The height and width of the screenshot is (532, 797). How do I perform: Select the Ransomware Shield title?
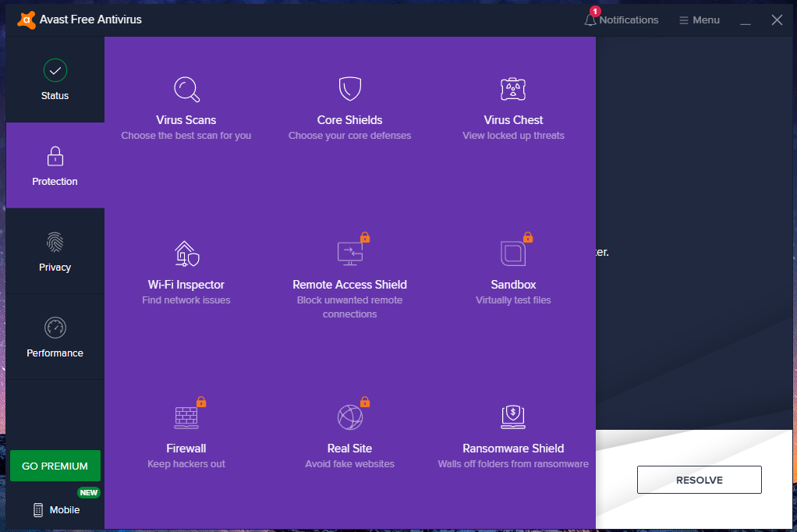[x=513, y=449]
